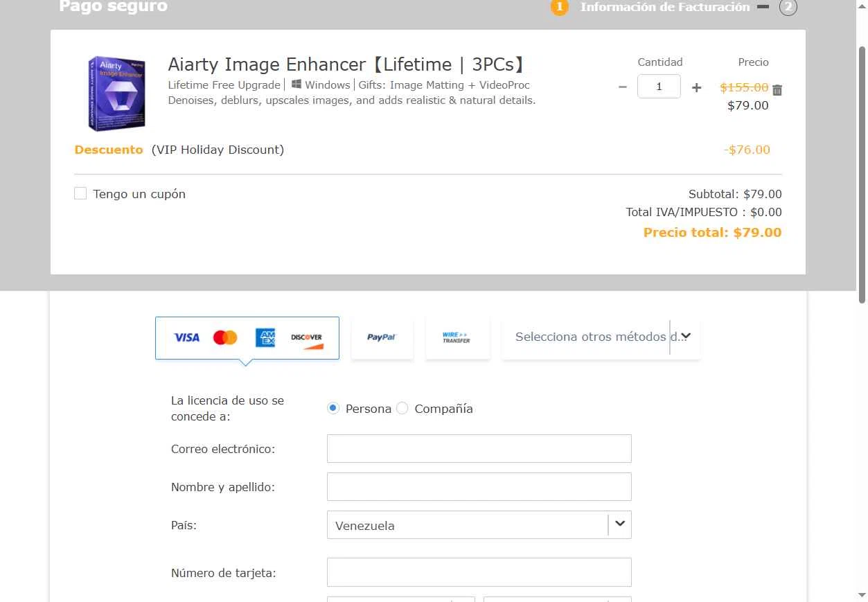Click 'Lifetime Free Upgrade' text

(x=223, y=85)
